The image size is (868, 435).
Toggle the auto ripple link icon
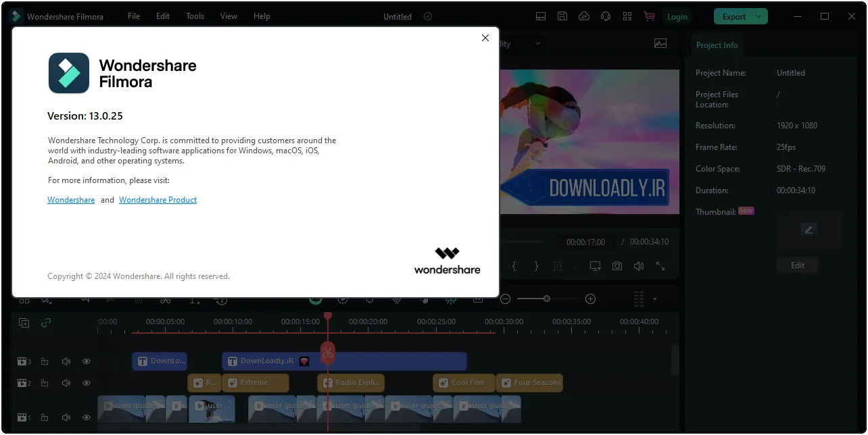(46, 323)
